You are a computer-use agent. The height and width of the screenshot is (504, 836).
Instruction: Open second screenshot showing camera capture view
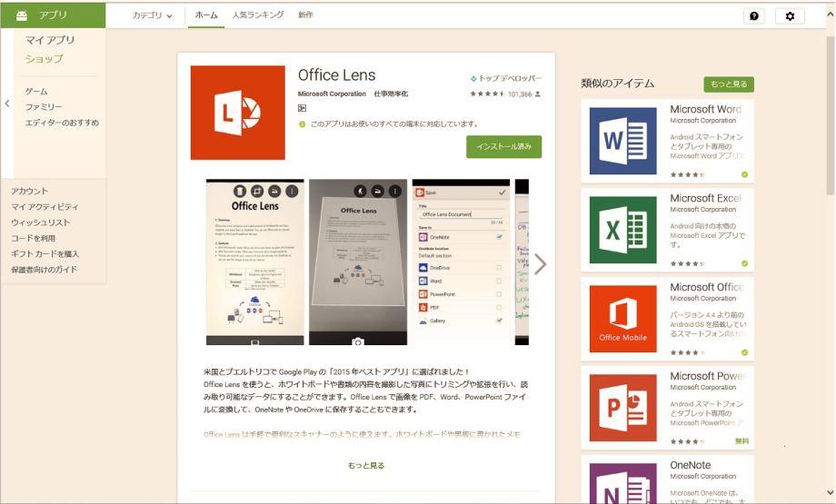358,262
